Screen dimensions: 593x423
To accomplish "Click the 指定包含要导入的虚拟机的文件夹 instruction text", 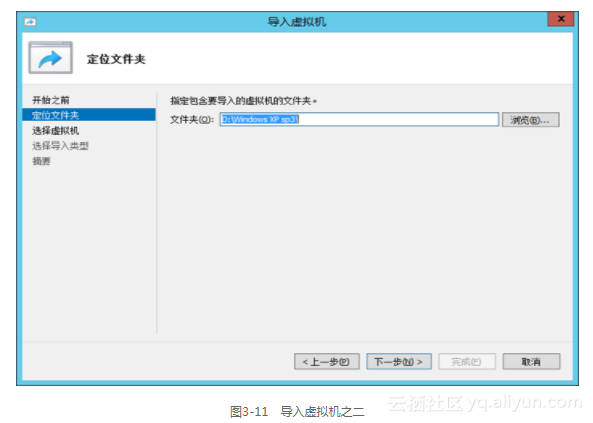I will point(244,101).
